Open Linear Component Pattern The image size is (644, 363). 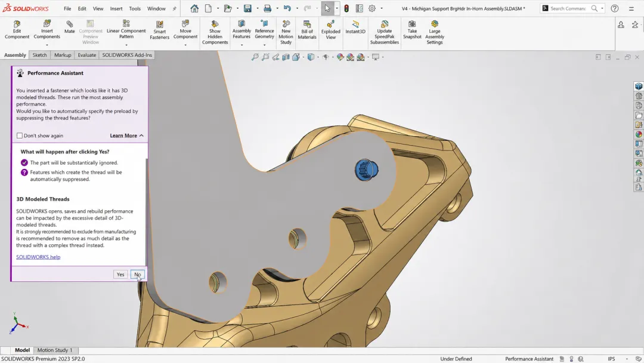pos(126,30)
